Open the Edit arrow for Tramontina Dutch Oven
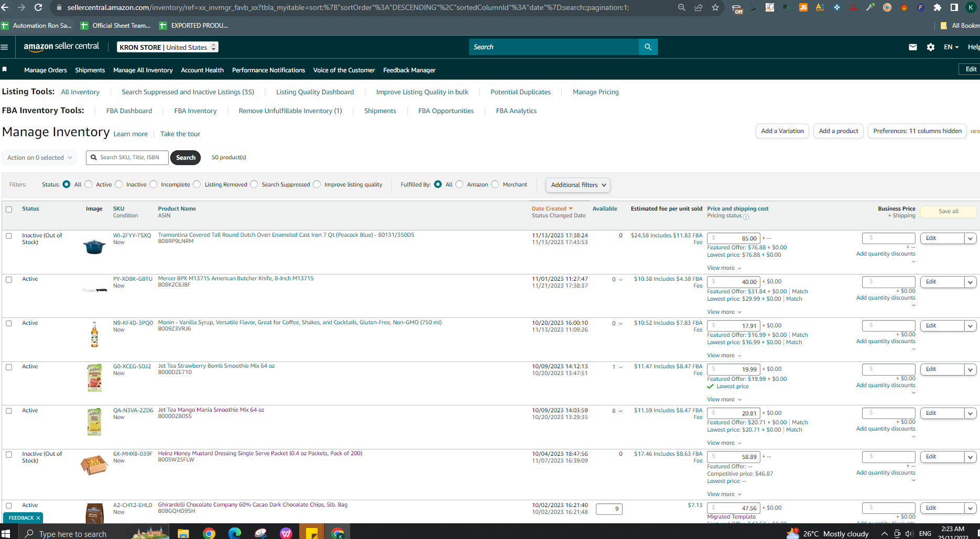980x539 pixels. click(971, 238)
